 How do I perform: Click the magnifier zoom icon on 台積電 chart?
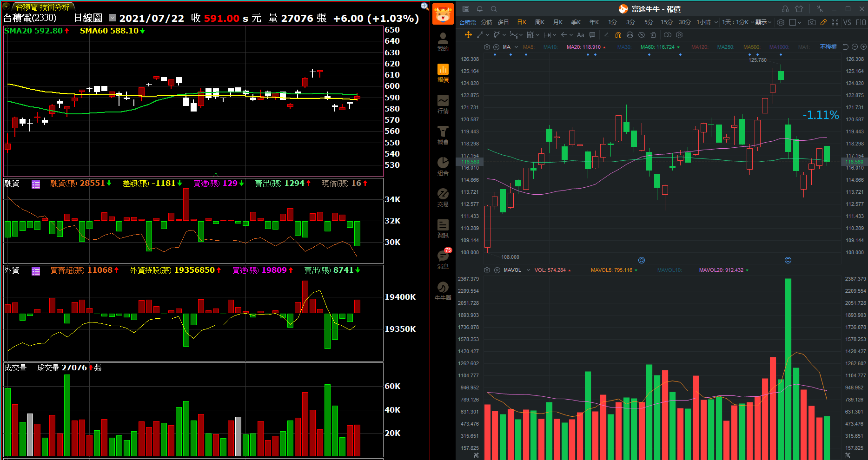424,6
